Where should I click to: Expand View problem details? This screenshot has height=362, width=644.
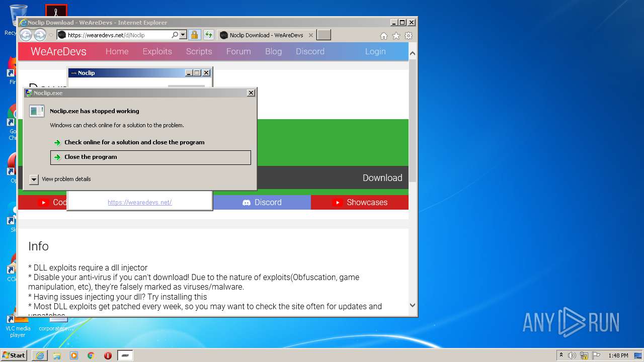(x=60, y=179)
